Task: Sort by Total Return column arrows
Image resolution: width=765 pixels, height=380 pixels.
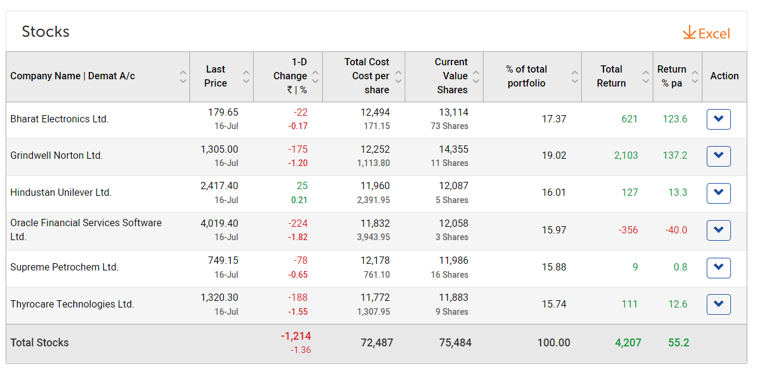Action: point(646,76)
